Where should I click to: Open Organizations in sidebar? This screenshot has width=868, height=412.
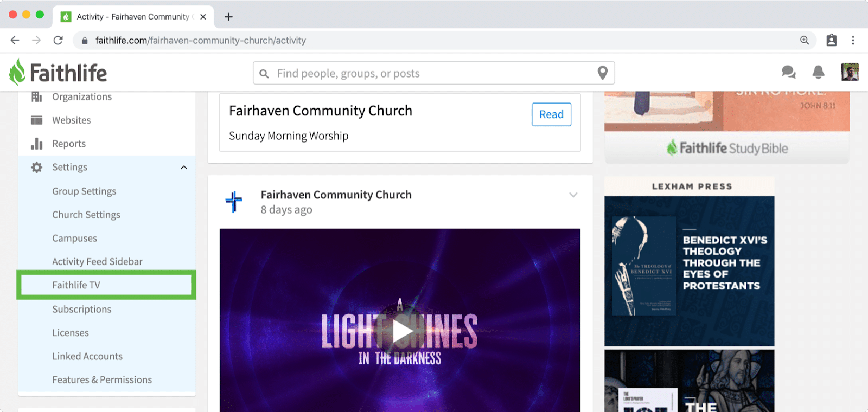[x=82, y=97]
